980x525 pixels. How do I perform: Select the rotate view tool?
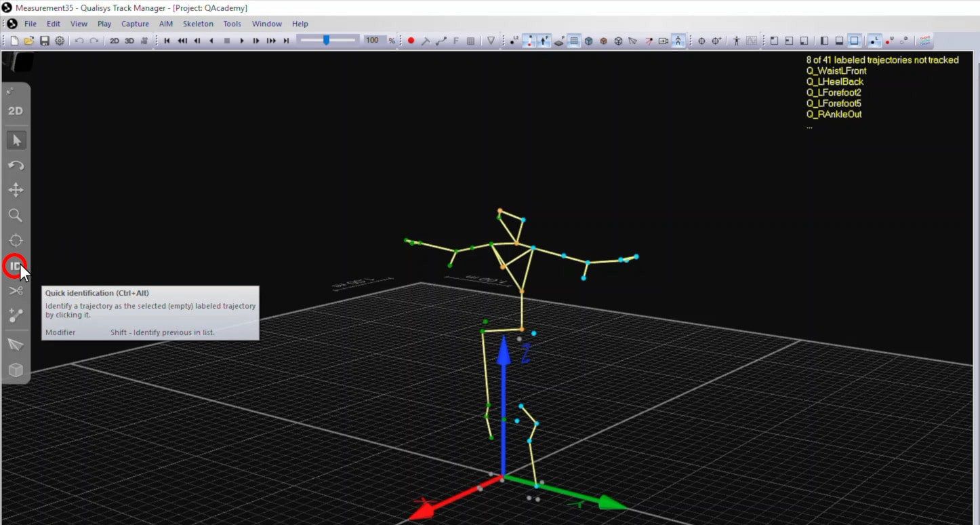coord(16,166)
